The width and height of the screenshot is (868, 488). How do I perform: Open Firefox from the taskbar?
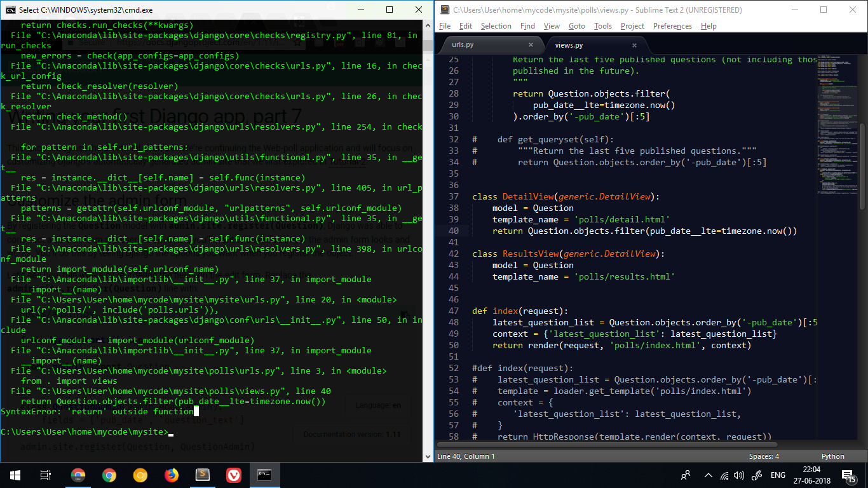[172, 475]
